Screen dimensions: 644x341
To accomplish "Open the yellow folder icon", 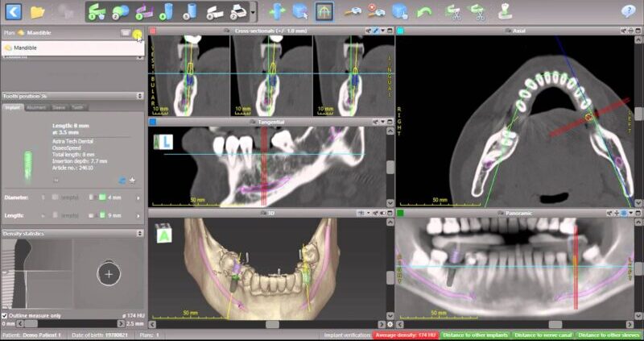I will click(37, 12).
